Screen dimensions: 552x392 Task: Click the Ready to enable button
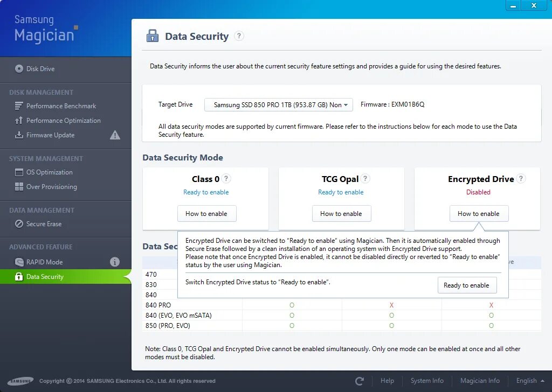point(467,285)
